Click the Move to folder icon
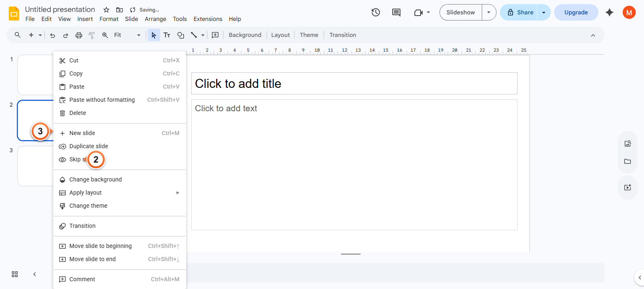Screen dimensions: 644x289 tap(120, 10)
